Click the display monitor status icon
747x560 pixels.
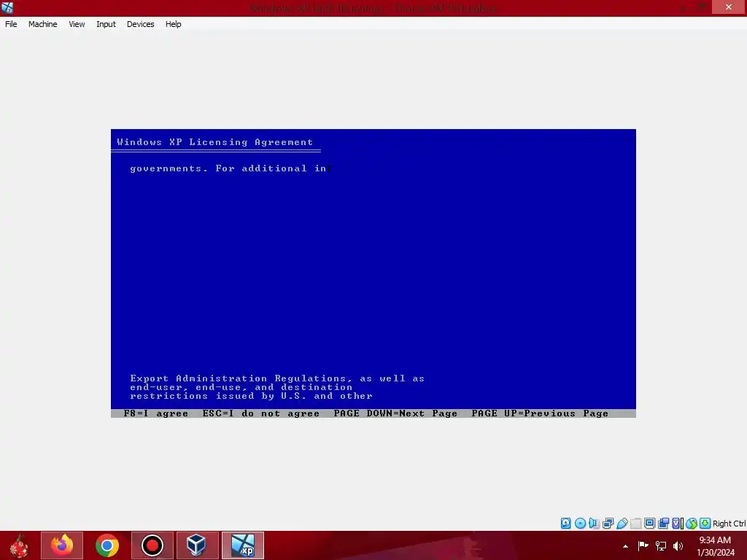click(649, 524)
